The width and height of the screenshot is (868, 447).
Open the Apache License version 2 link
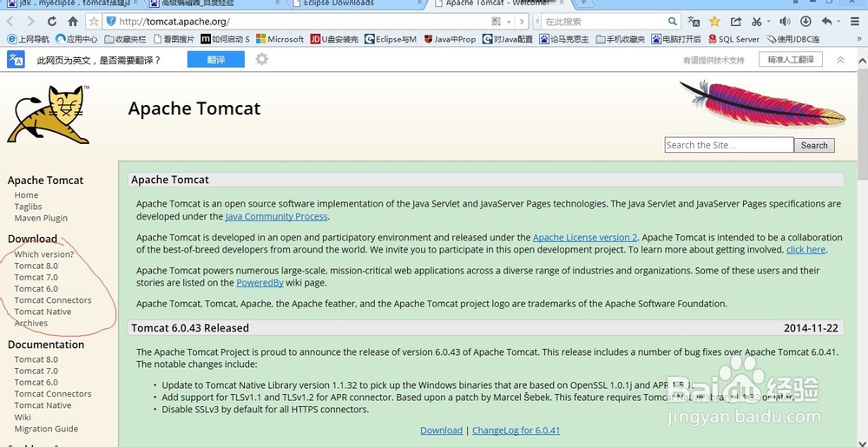click(585, 237)
